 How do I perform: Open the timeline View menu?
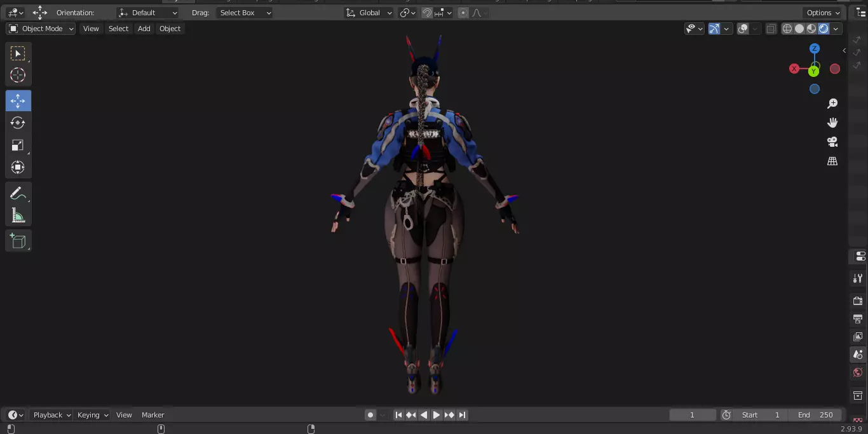click(x=124, y=415)
